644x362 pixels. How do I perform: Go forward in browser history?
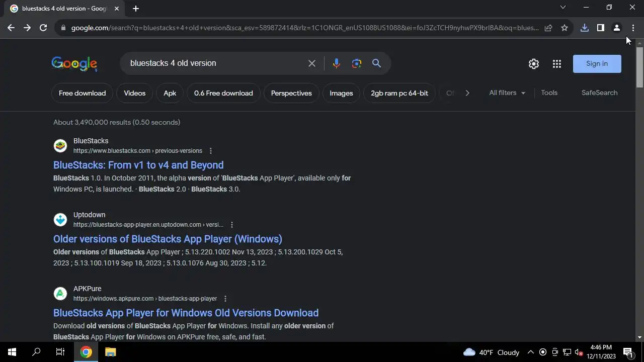[27, 28]
